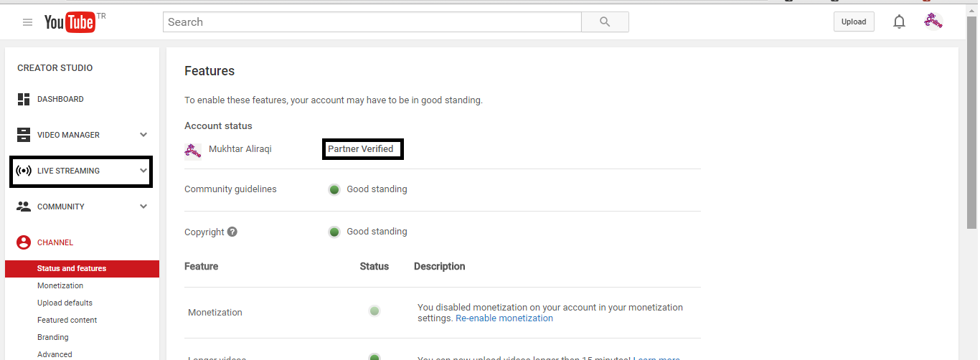The height and width of the screenshot is (360, 980).
Task: Click the Mukhtar Aliraqi channel name
Action: click(x=240, y=149)
